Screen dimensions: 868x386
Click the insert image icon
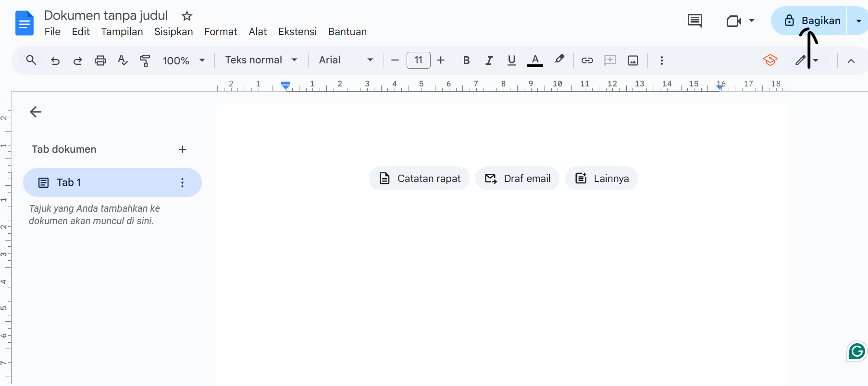point(633,60)
